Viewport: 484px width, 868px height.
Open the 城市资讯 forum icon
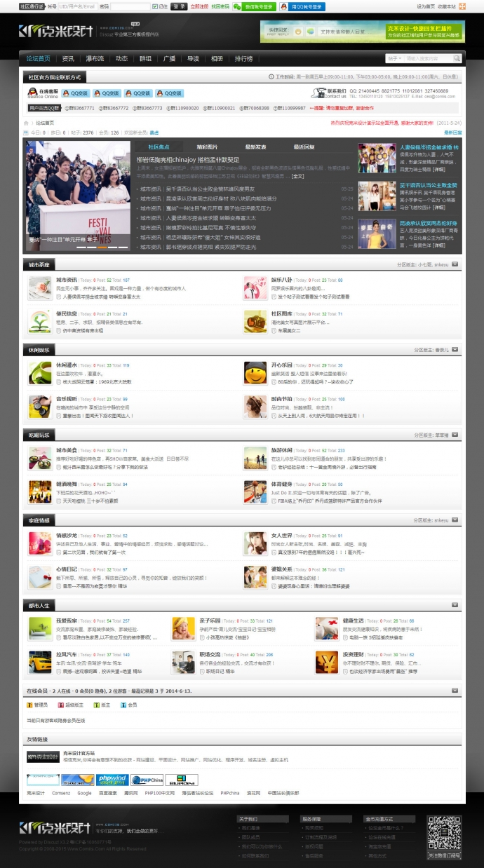pyautogui.click(x=39, y=288)
